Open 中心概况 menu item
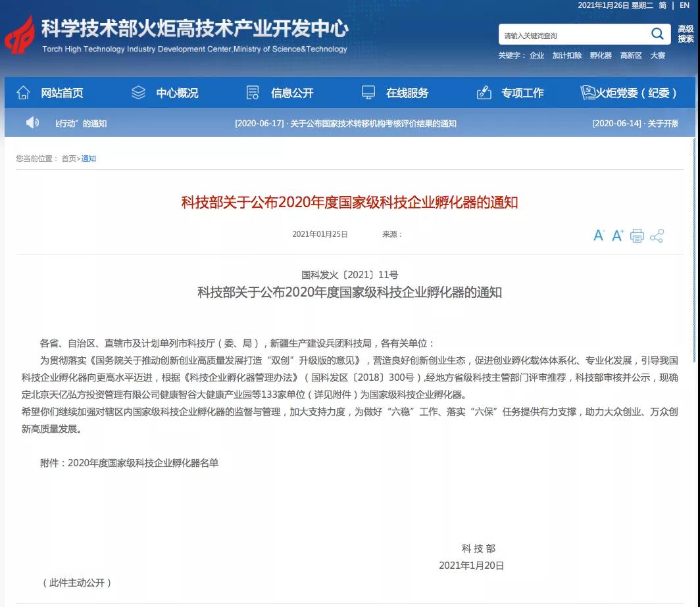Viewport: 700px width, 607px height. click(177, 93)
